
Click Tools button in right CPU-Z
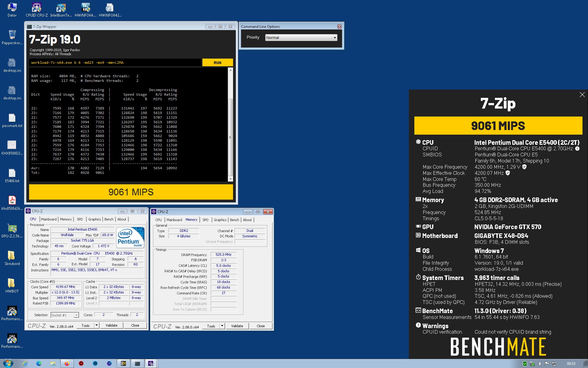click(x=211, y=326)
